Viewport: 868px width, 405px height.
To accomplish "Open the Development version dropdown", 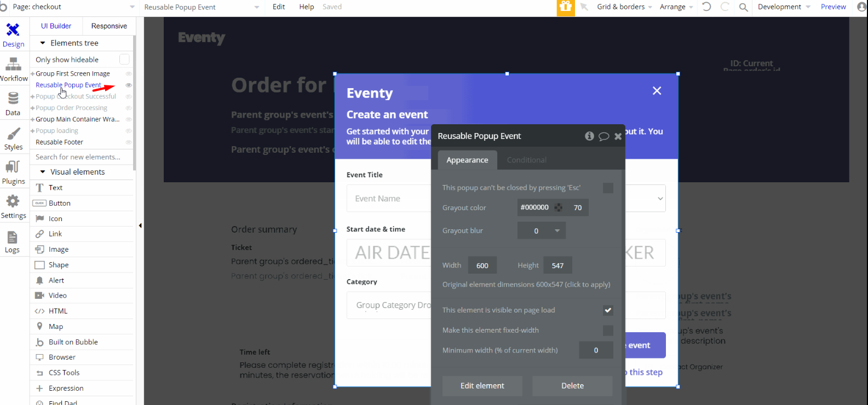I will 784,7.
